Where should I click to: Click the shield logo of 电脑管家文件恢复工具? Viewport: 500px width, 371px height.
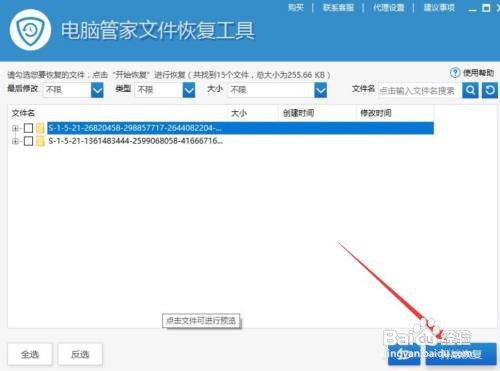click(x=30, y=30)
